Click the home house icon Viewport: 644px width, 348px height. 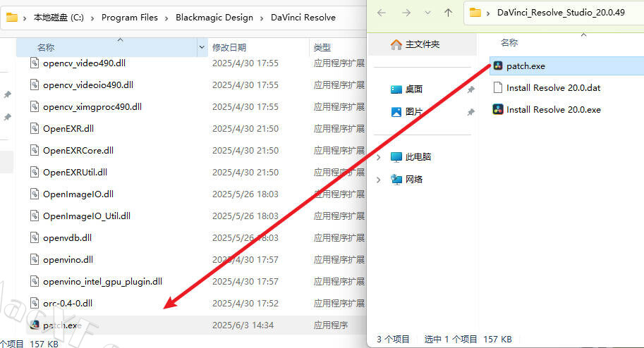(396, 44)
